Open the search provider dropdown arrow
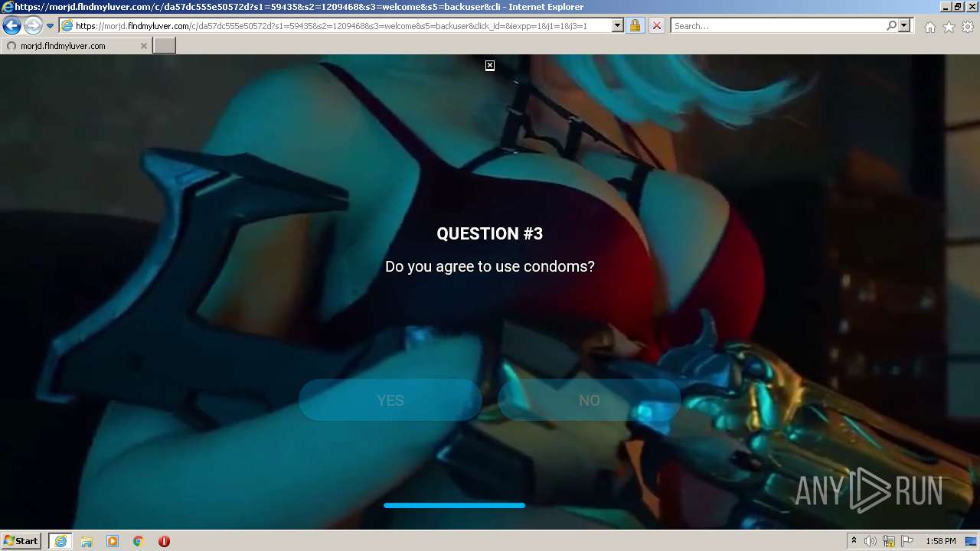The image size is (980, 551). (904, 26)
